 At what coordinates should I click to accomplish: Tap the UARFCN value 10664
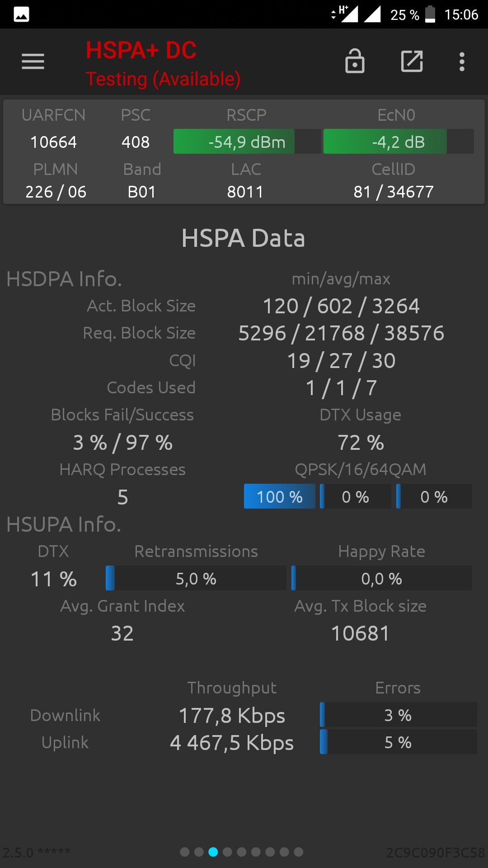tap(53, 142)
